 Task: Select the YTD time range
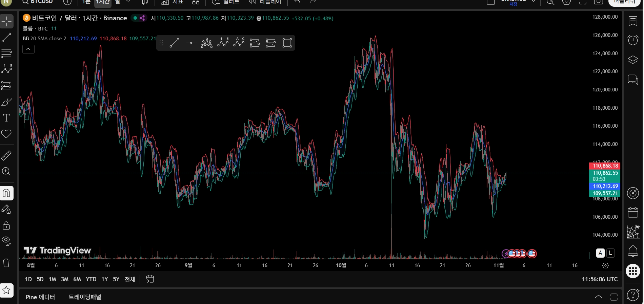[x=91, y=279]
